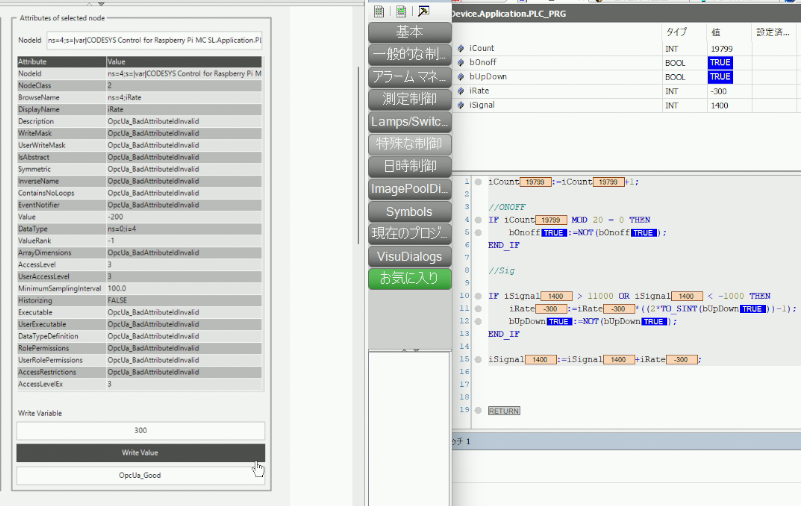The width and height of the screenshot is (801, 506).
Task: Select the MinimumSamplingInterval 100.0 row
Action: [x=139, y=288]
